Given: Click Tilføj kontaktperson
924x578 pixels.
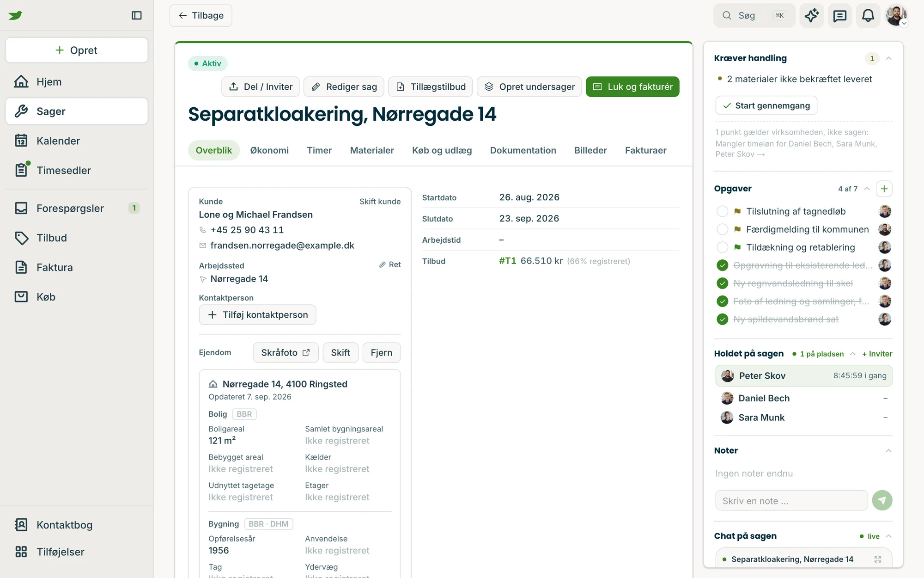Looking at the screenshot, I should click(257, 315).
